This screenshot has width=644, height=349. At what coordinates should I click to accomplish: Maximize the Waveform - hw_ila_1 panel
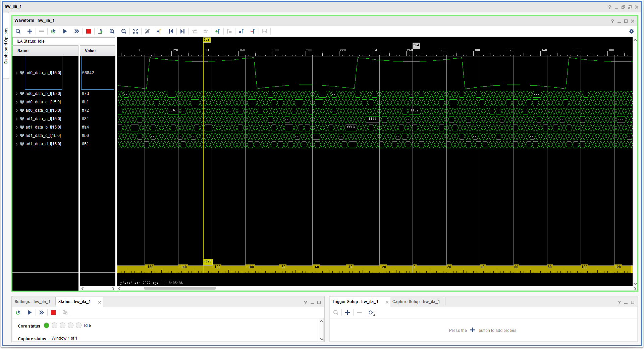pyautogui.click(x=626, y=21)
